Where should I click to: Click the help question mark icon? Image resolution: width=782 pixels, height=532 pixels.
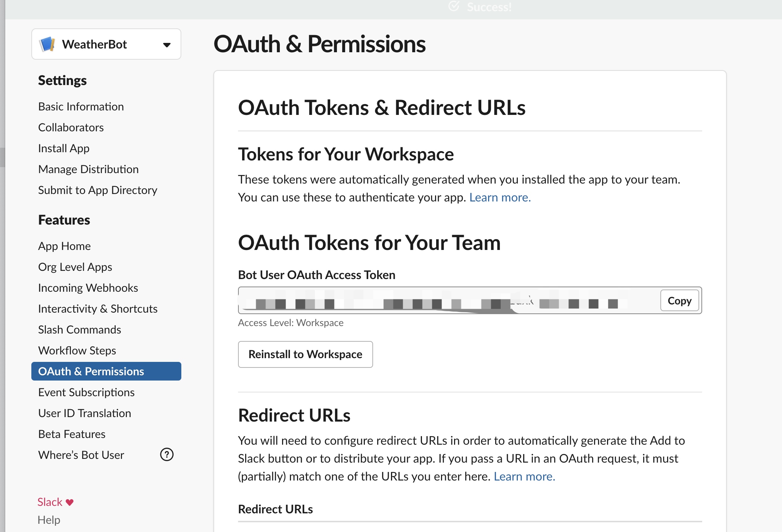167,454
